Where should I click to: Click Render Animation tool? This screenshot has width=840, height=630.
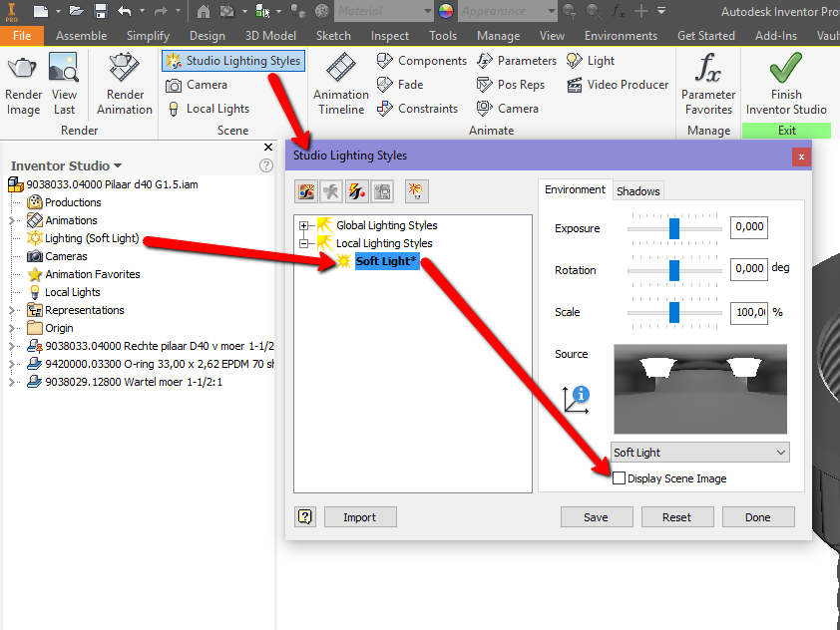pos(125,85)
